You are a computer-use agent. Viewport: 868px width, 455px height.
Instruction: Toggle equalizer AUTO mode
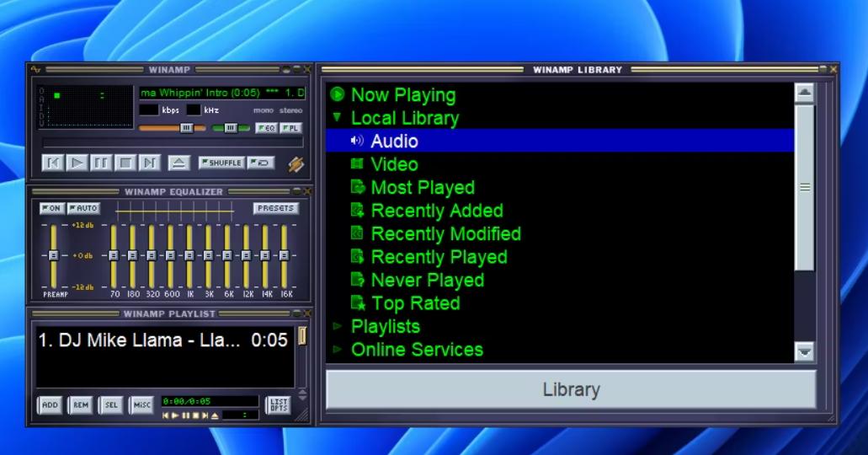tap(83, 208)
